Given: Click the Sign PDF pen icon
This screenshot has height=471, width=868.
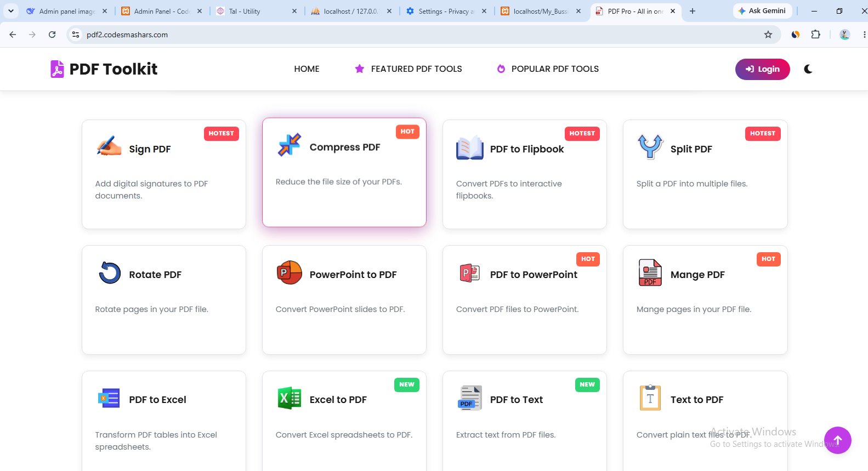Looking at the screenshot, I should [x=109, y=147].
